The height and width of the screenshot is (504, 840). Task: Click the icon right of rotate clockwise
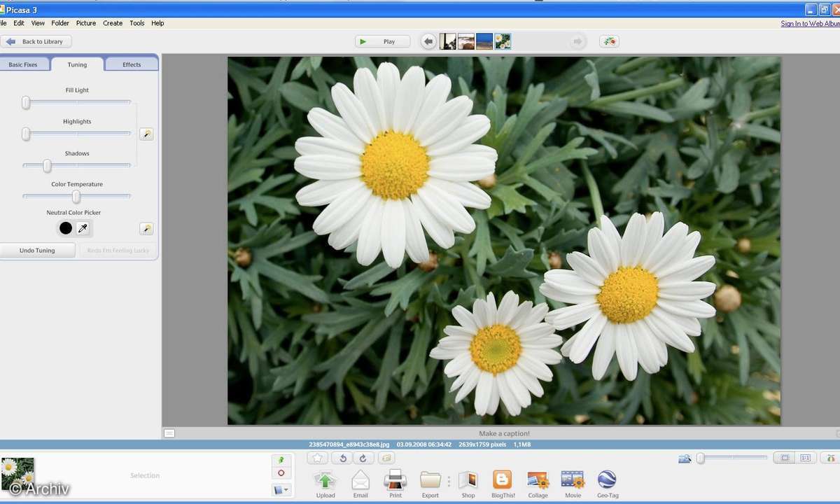coord(386,458)
